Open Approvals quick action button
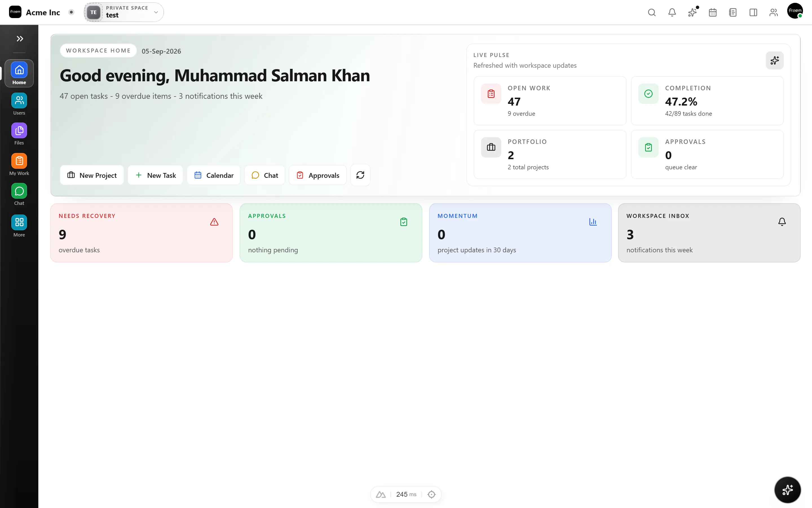 point(318,175)
